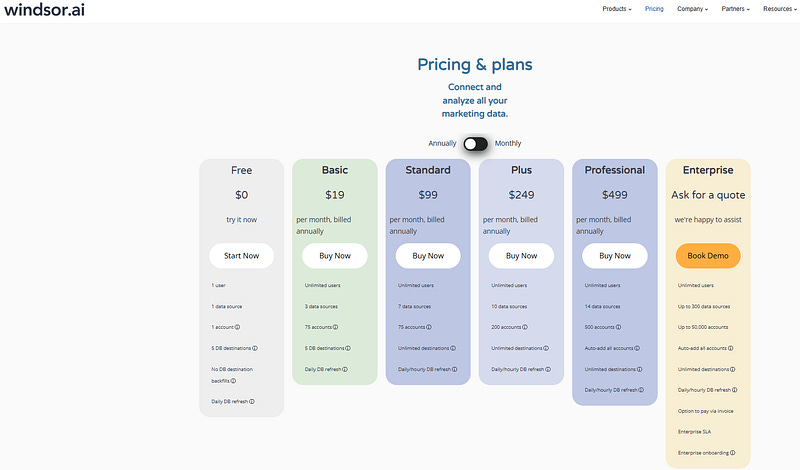The height and width of the screenshot is (470, 800).
Task: Click Buy Now on the Basic plan
Action: [x=335, y=256]
